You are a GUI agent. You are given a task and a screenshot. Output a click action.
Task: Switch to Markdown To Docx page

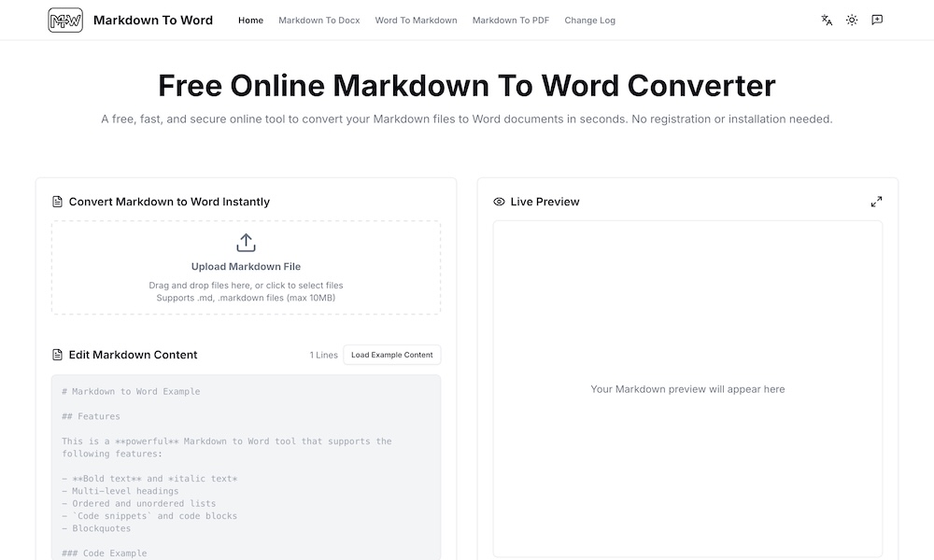pos(318,20)
